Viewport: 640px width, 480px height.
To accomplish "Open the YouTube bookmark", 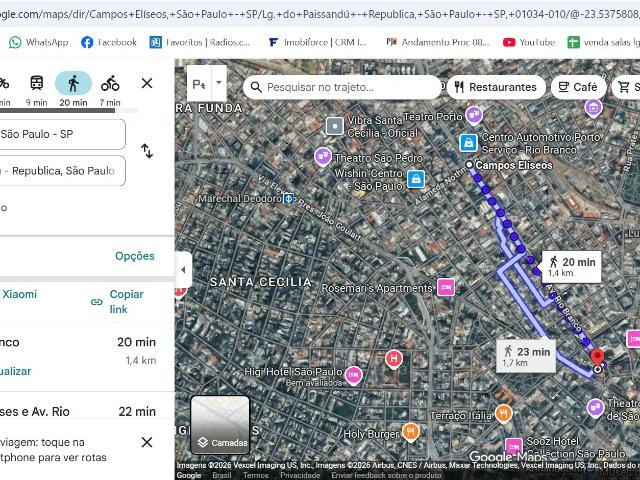I will click(x=529, y=42).
